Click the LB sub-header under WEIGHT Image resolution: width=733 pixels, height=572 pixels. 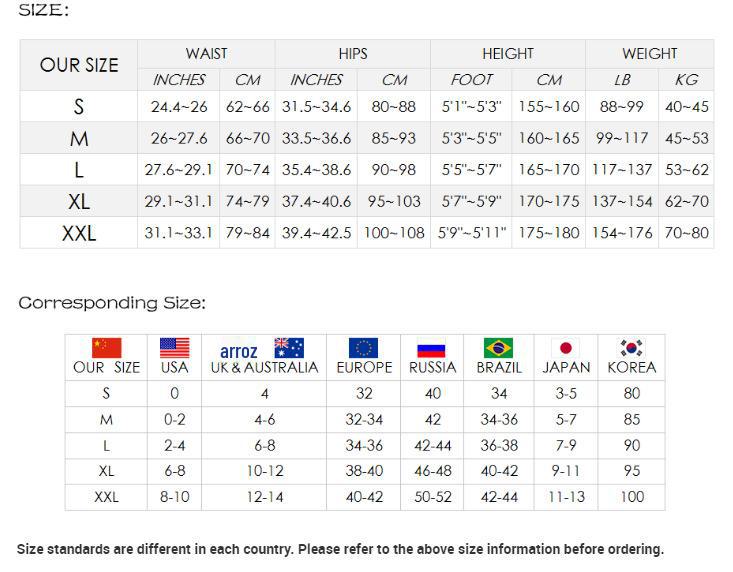click(x=622, y=80)
